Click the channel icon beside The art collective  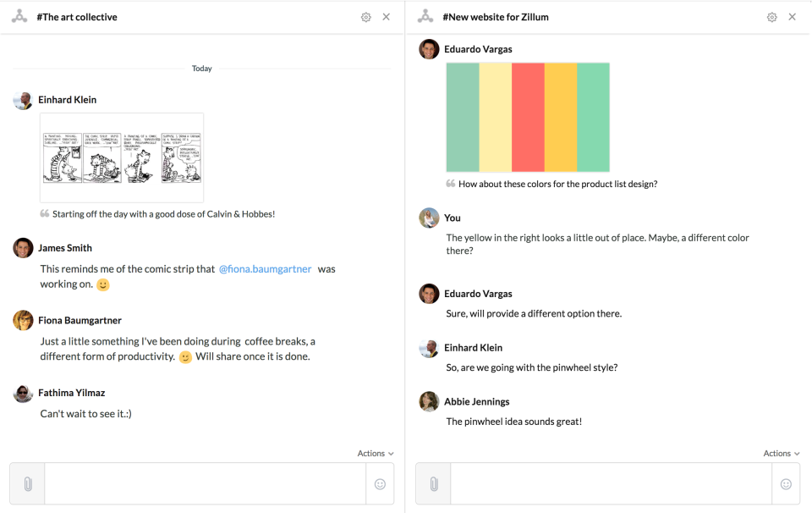(x=19, y=16)
